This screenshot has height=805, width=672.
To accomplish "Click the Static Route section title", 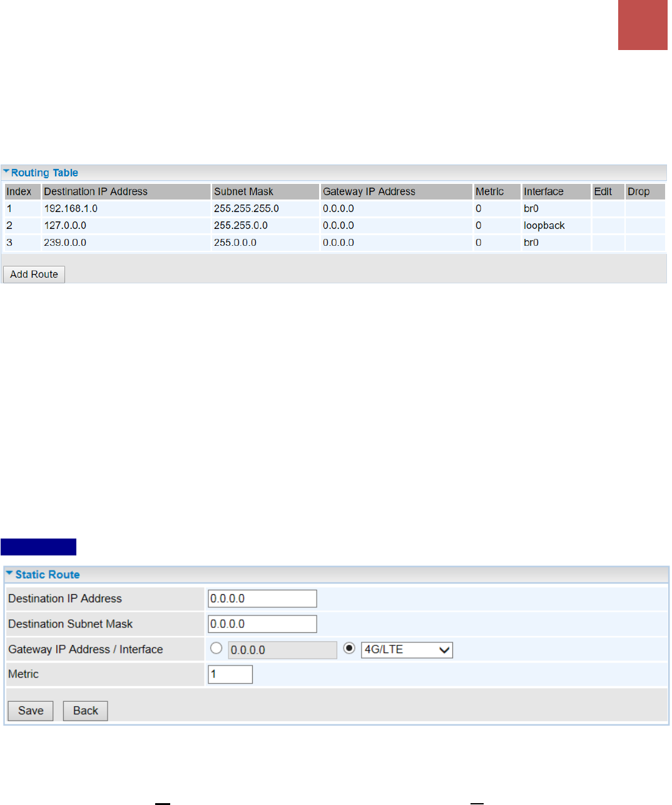I will (x=48, y=574).
